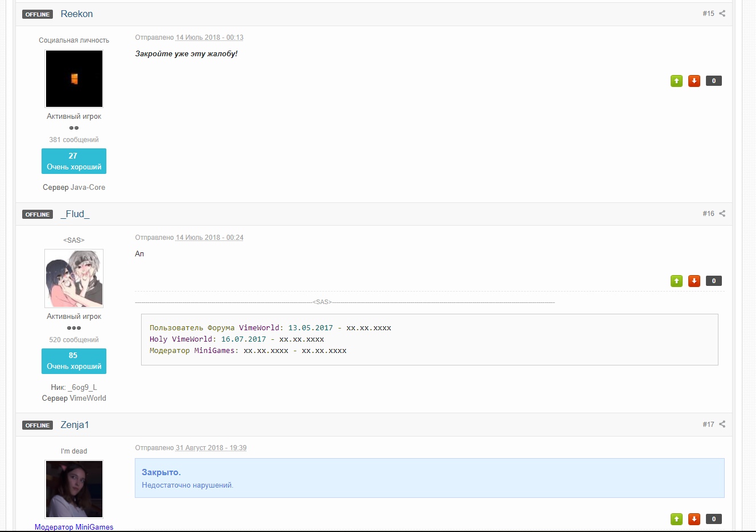
Task: Click the 'Модератор MiniGames: xx.xx.xxxx' signature line
Action: (x=248, y=351)
